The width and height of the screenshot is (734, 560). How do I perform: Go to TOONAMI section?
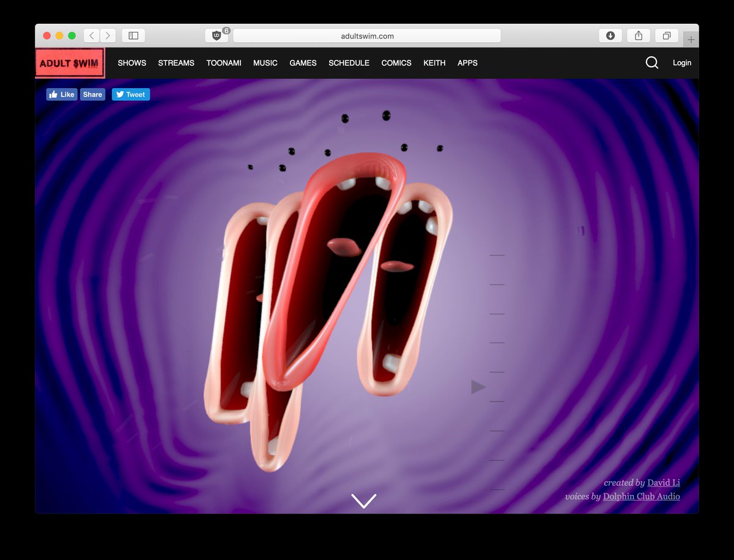pyautogui.click(x=224, y=63)
